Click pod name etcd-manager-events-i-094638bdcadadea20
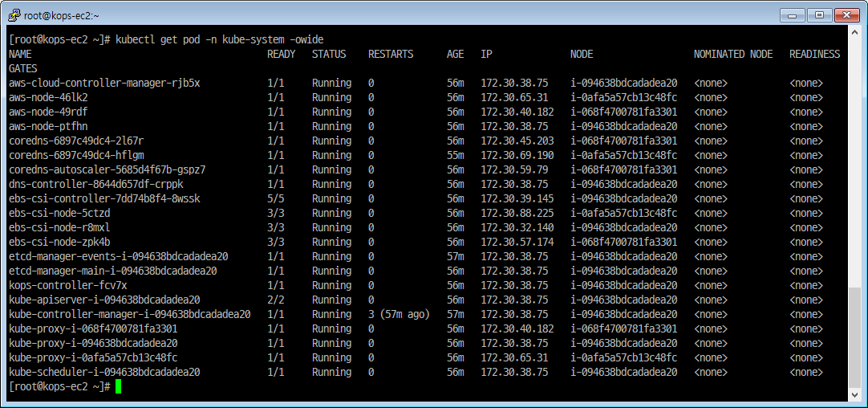This screenshot has height=408, width=868. (119, 256)
